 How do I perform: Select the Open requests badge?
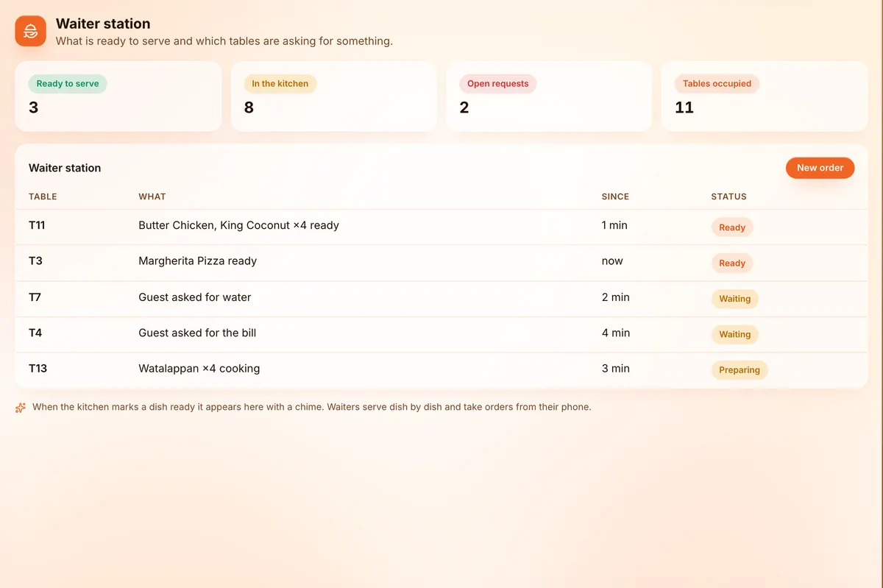pos(497,84)
